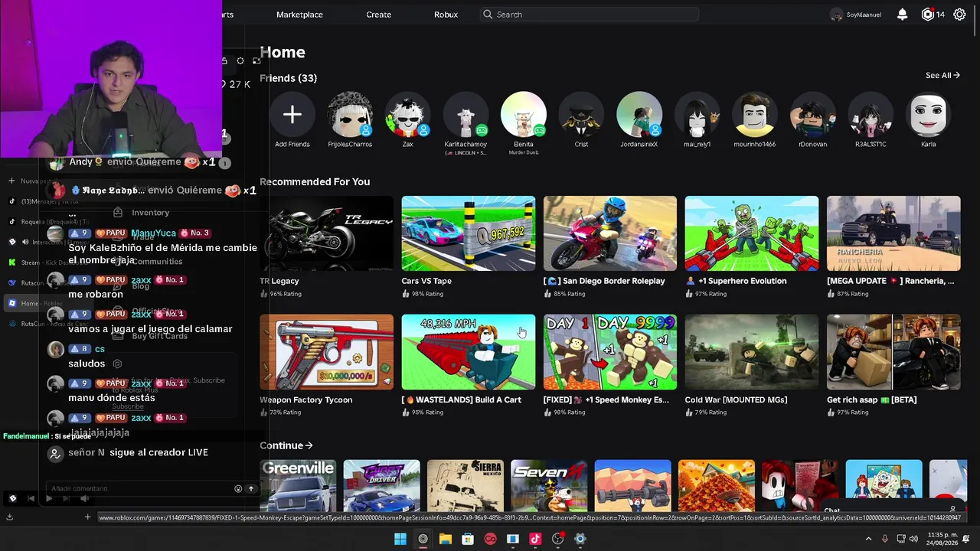Open WASTELANDS Build A Cart game

469,352
